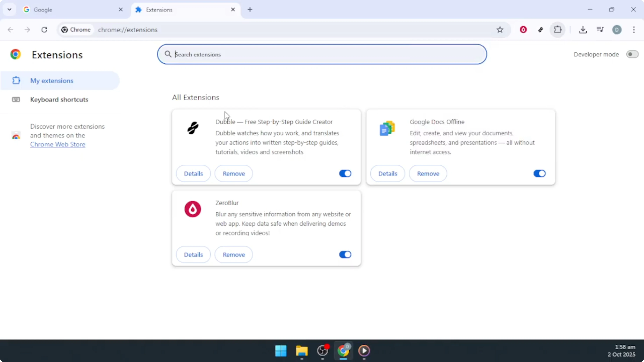Open the media controls icon in the toolbar

click(600, 30)
